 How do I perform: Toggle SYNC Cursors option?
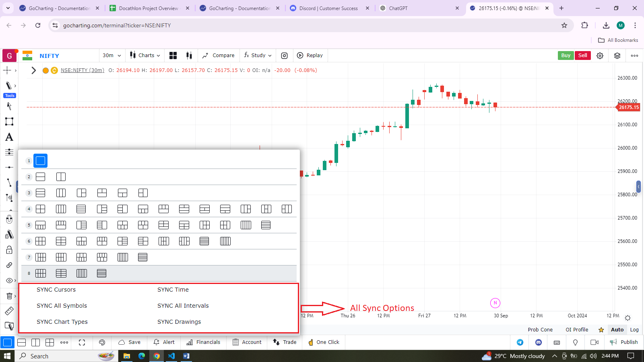click(56, 290)
